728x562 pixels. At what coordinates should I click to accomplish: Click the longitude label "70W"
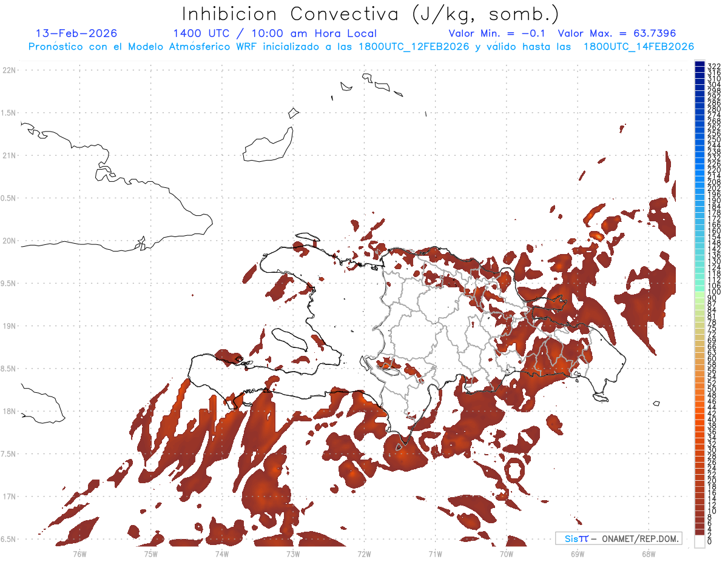[x=506, y=554]
